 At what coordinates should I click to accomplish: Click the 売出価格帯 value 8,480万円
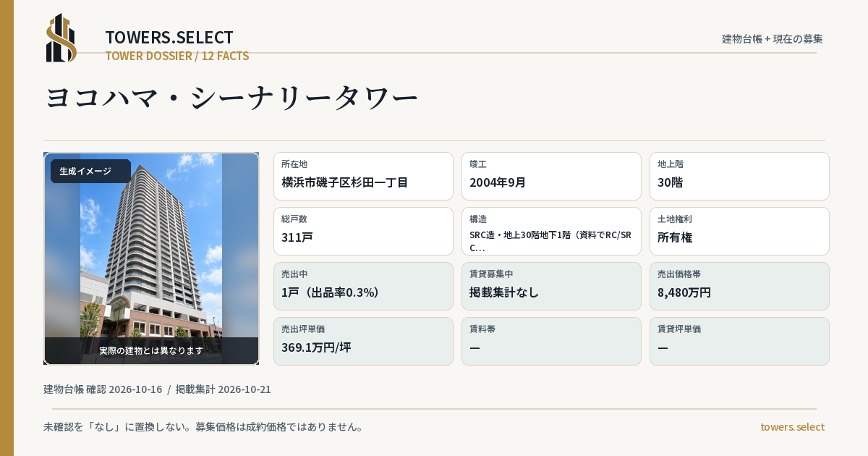tap(684, 292)
